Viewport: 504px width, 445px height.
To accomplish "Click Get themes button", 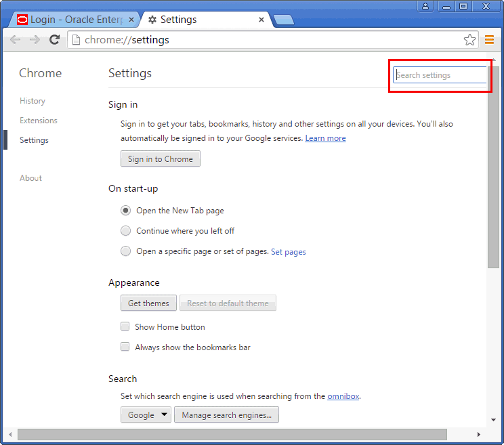I will pos(148,303).
